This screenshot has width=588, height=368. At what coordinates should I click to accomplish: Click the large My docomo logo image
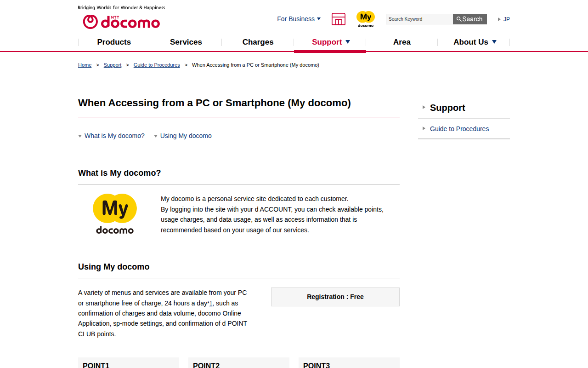coord(115,214)
